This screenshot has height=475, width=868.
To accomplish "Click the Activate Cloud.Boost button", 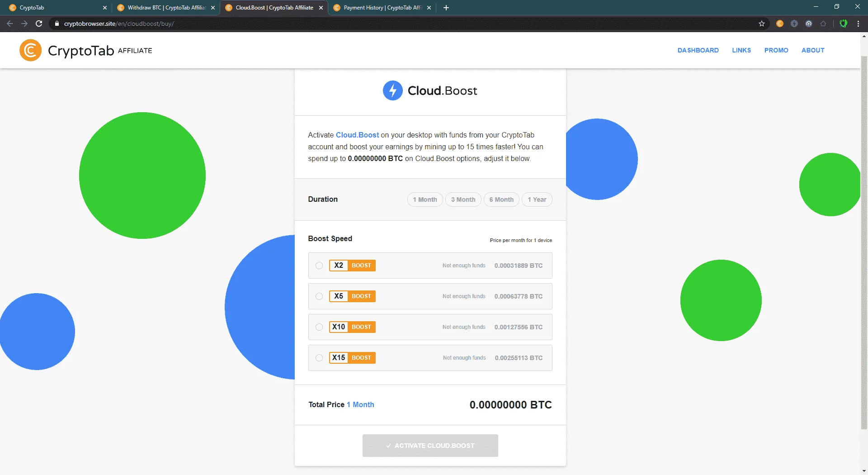I will [x=430, y=446].
